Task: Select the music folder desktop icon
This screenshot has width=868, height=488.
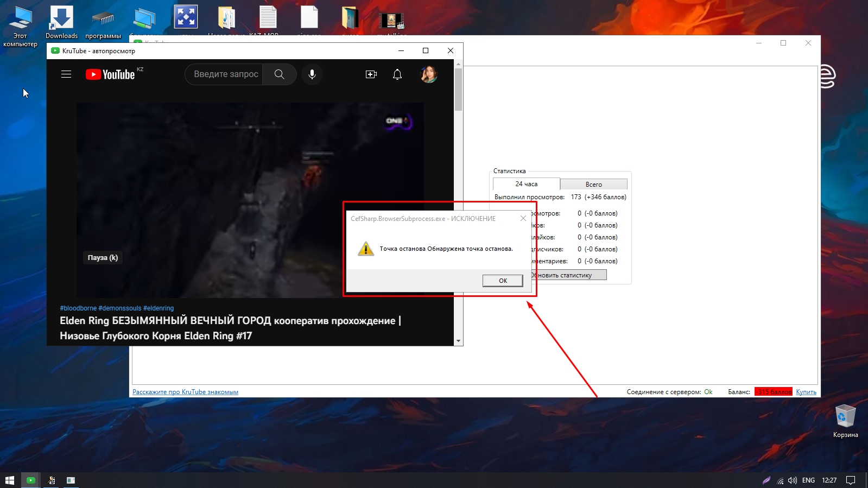Action: pos(227,17)
